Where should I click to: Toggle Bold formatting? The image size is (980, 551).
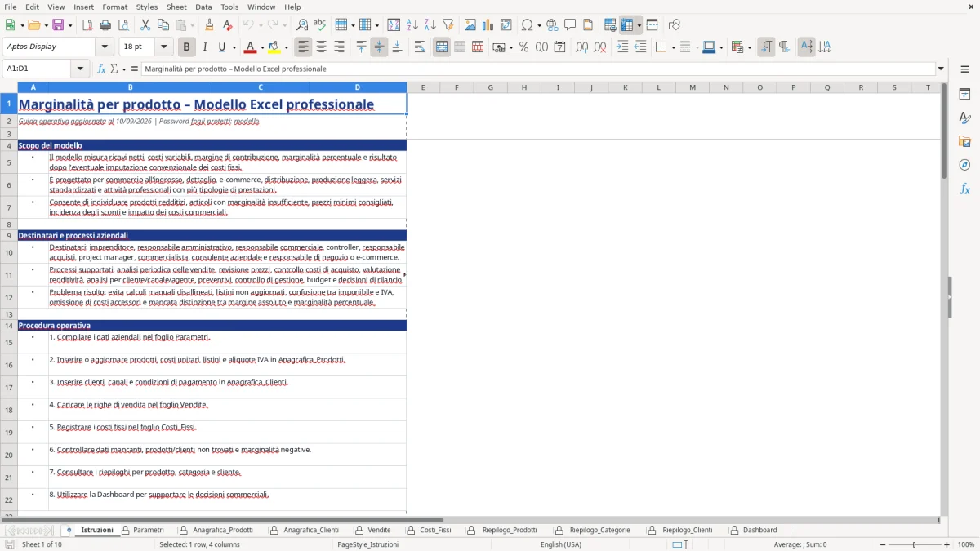coord(186,47)
